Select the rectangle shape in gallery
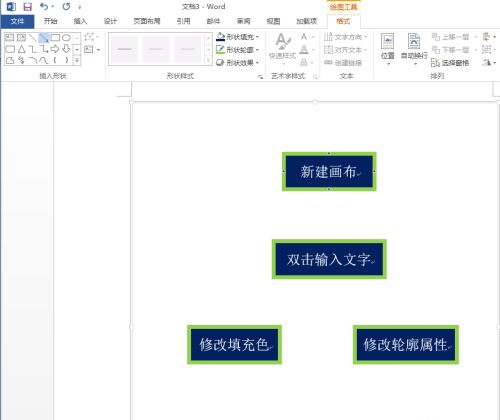 (55, 38)
